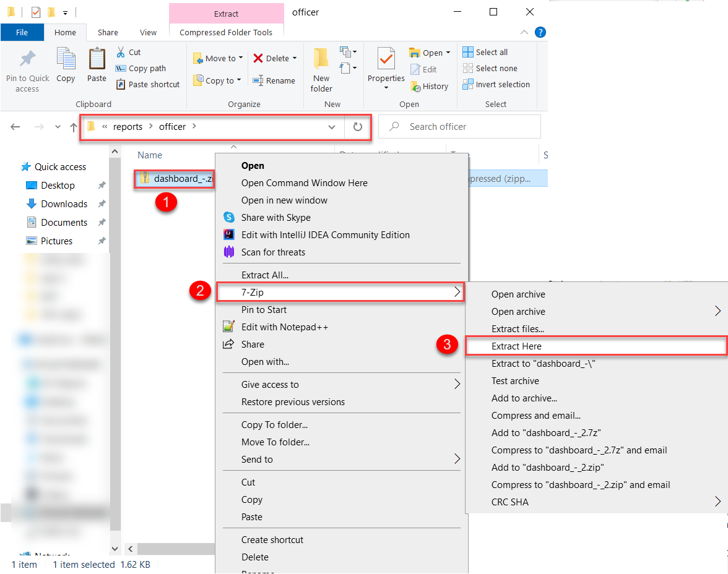
Task: Click the New folder icon
Action: coord(321,59)
